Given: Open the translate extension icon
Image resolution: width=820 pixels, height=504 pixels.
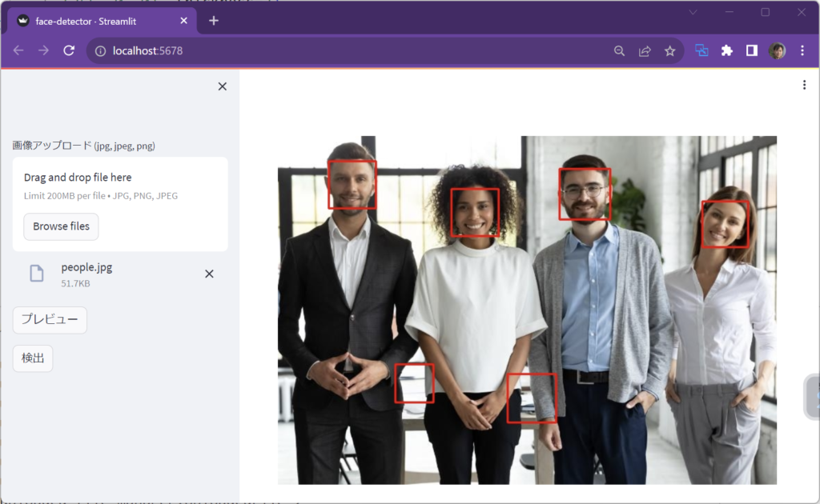Looking at the screenshot, I should tap(701, 50).
